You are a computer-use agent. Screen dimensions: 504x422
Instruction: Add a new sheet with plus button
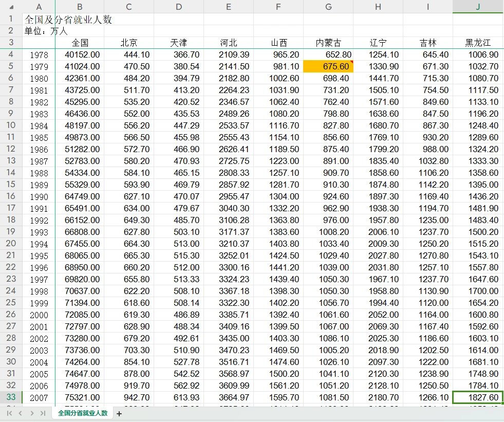click(119, 414)
